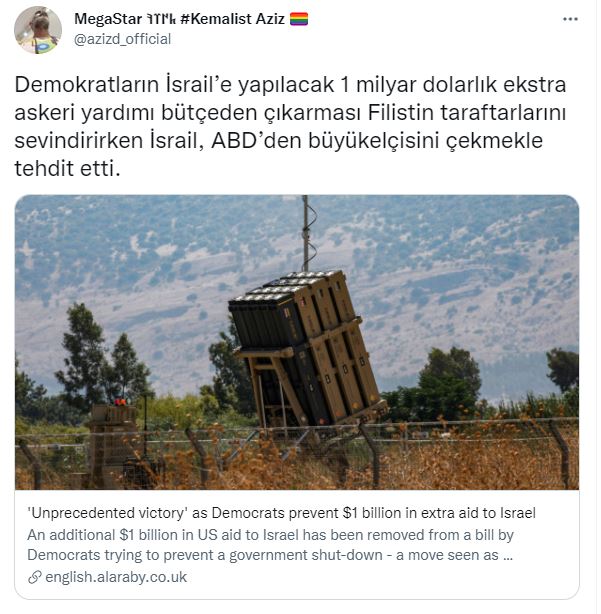Open the author's profile avatar picture
This screenshot has height=614, width=601.
pyautogui.click(x=38, y=30)
